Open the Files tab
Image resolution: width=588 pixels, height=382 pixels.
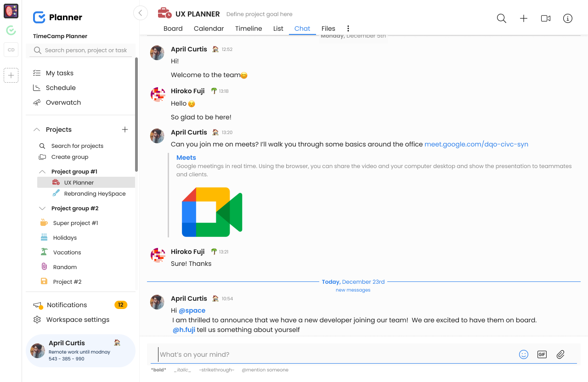click(328, 28)
